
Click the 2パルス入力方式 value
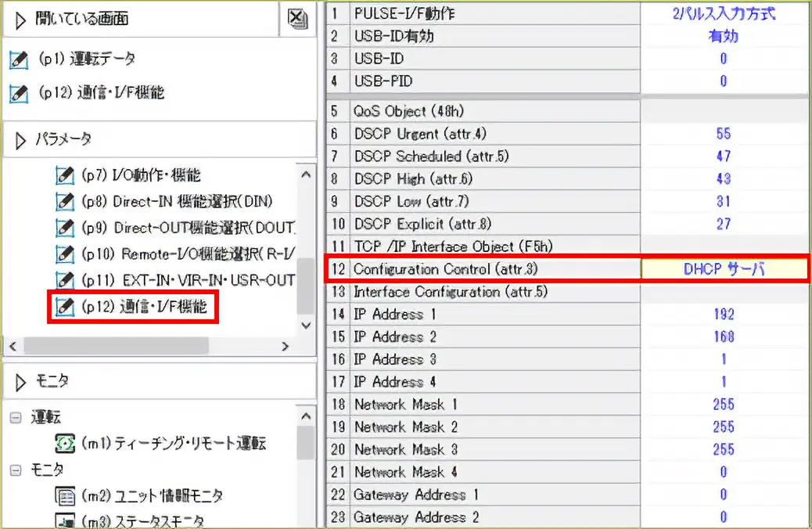click(x=724, y=13)
